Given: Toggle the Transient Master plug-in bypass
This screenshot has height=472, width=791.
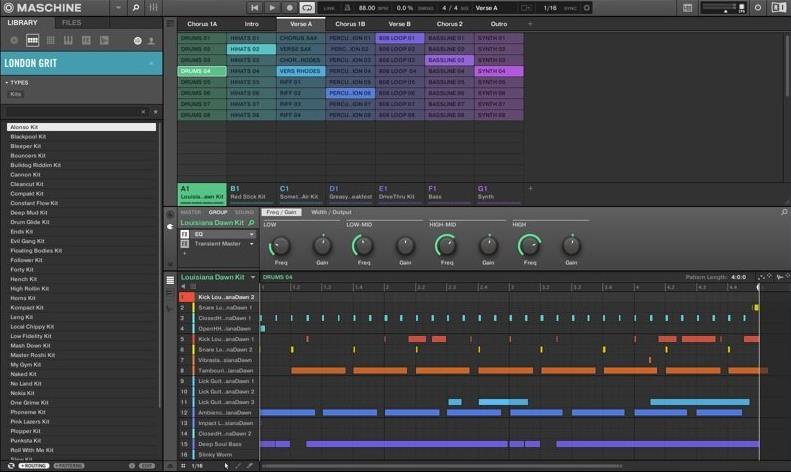Looking at the screenshot, I should 185,243.
